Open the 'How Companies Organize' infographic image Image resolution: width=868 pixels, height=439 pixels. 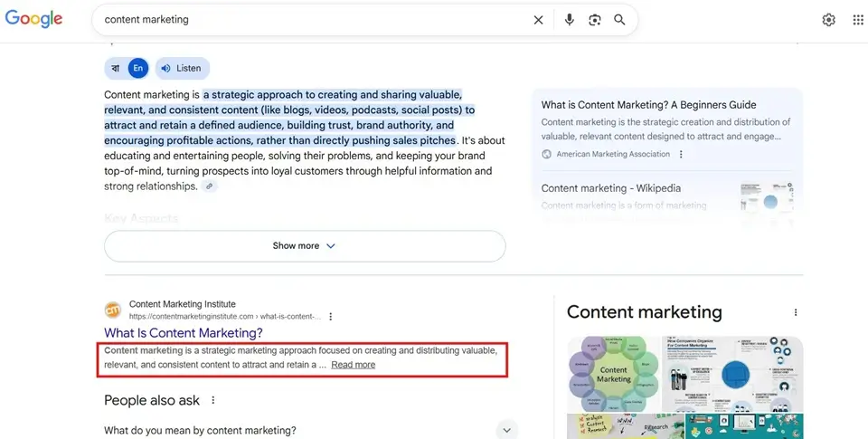pos(732,374)
